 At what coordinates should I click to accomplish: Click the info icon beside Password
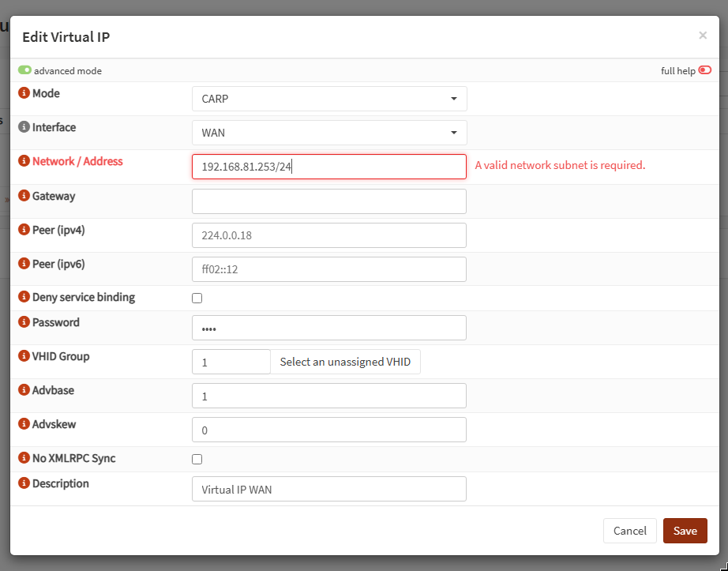pyautogui.click(x=24, y=321)
